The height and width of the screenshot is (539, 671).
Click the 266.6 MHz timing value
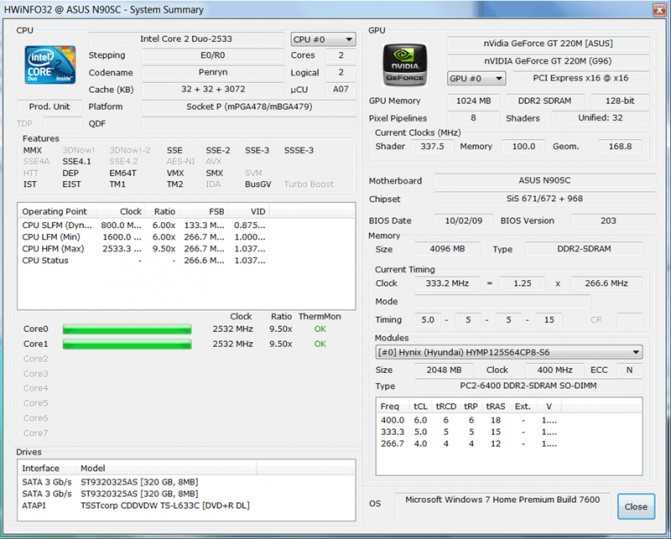point(606,283)
